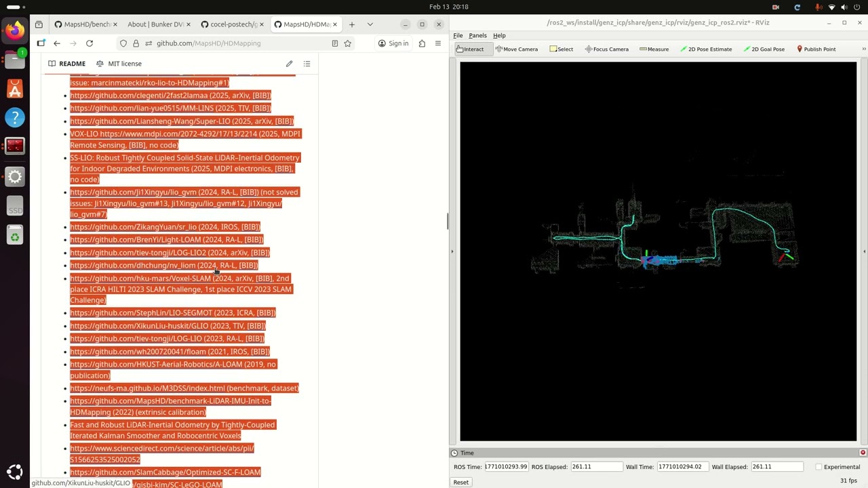Viewport: 868px width, 488px height.
Task: Open a new Firefox tab
Action: 351,24
